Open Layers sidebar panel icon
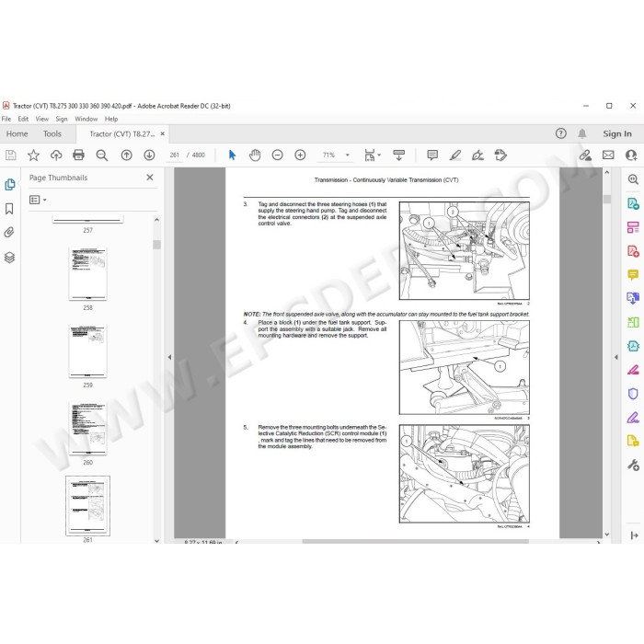Screen dimensions: 644x644 [9, 258]
